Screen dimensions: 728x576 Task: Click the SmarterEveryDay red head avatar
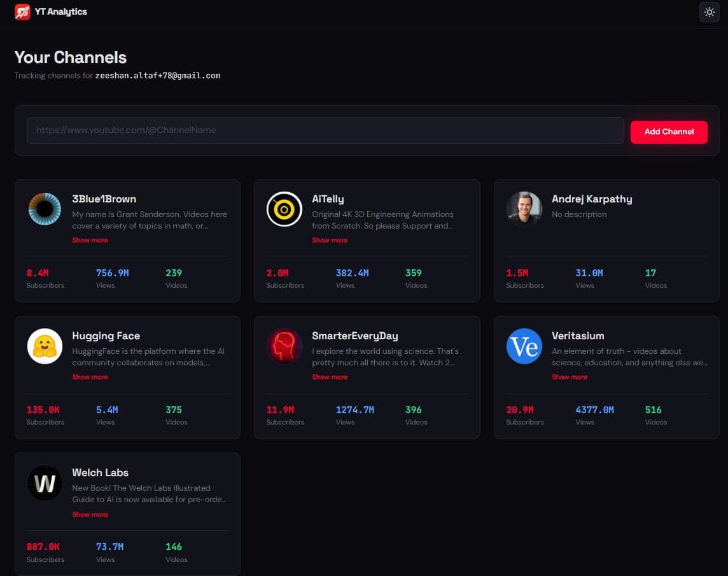284,346
